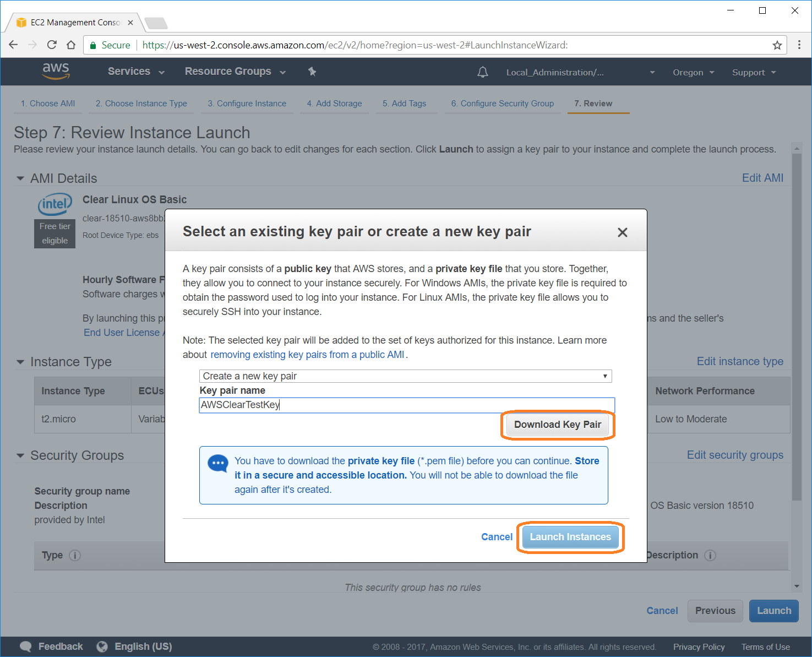This screenshot has width=812, height=657.
Task: Click the Free tier eligible badge
Action: click(x=55, y=234)
